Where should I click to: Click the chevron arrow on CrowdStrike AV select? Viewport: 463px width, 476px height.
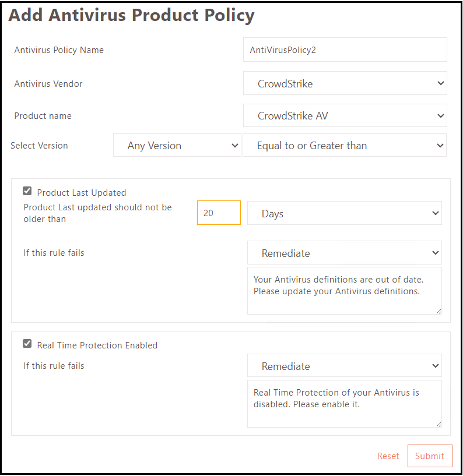[x=440, y=116]
